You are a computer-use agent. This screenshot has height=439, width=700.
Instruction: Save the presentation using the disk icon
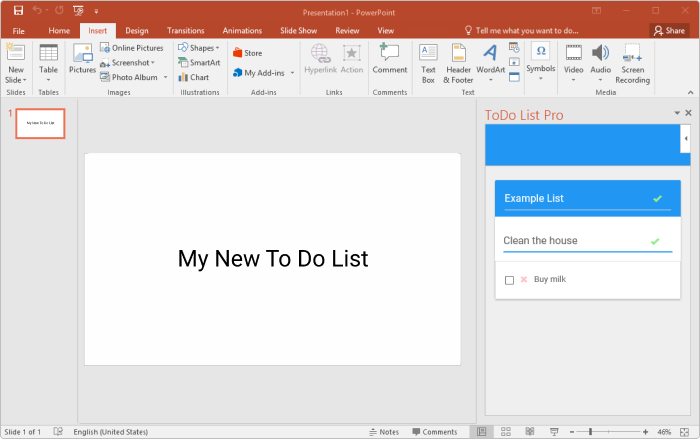click(x=18, y=10)
